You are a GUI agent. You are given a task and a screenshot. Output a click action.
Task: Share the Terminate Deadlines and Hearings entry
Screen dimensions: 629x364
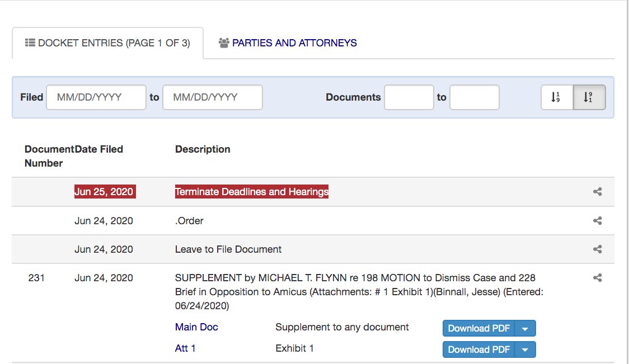tap(597, 192)
